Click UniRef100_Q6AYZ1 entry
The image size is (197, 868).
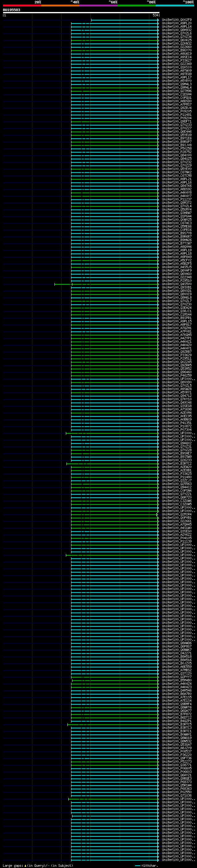coord(177,775)
